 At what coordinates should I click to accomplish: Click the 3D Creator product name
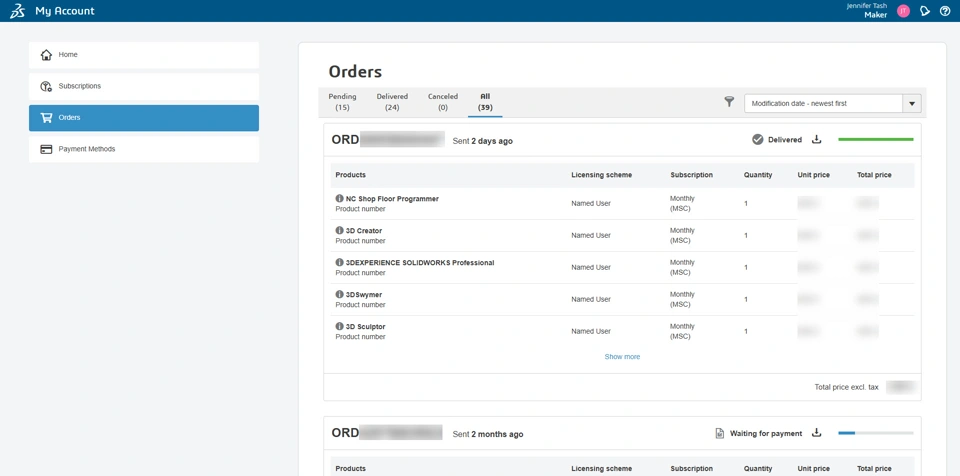point(364,230)
